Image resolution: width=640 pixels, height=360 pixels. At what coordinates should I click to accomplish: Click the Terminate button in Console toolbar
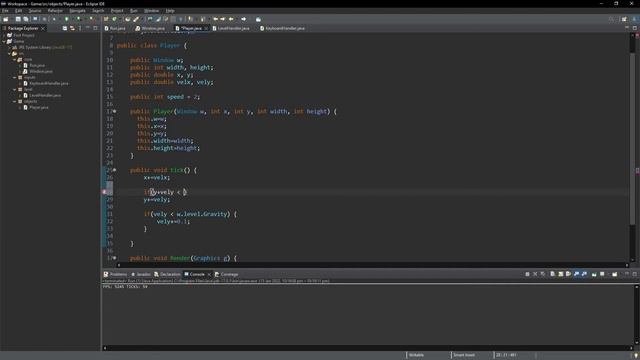coord(527,274)
